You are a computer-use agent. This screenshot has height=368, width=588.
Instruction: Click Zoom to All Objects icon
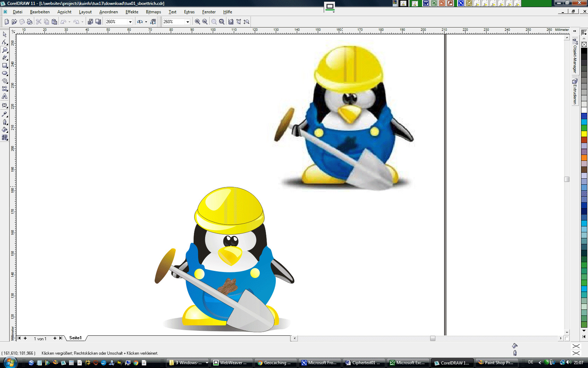coord(222,22)
